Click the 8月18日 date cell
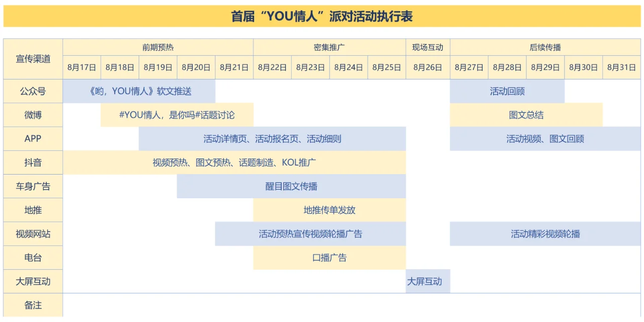644x322 pixels. pyautogui.click(x=120, y=67)
